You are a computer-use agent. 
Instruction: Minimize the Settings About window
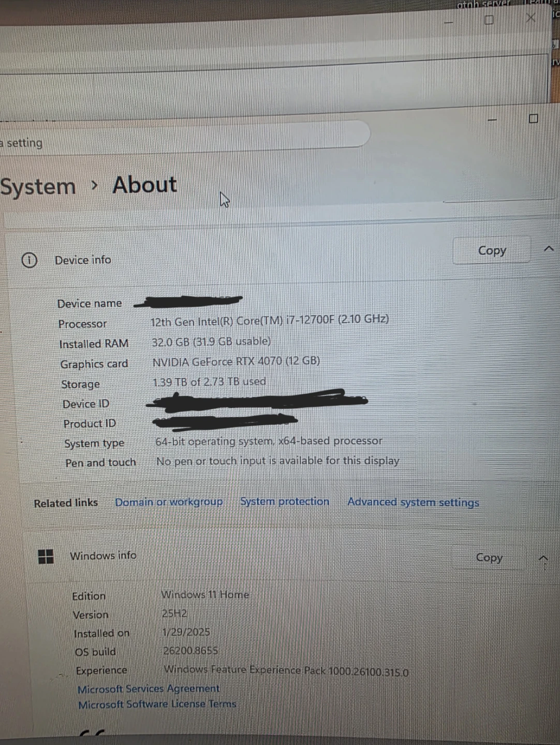pyautogui.click(x=492, y=120)
